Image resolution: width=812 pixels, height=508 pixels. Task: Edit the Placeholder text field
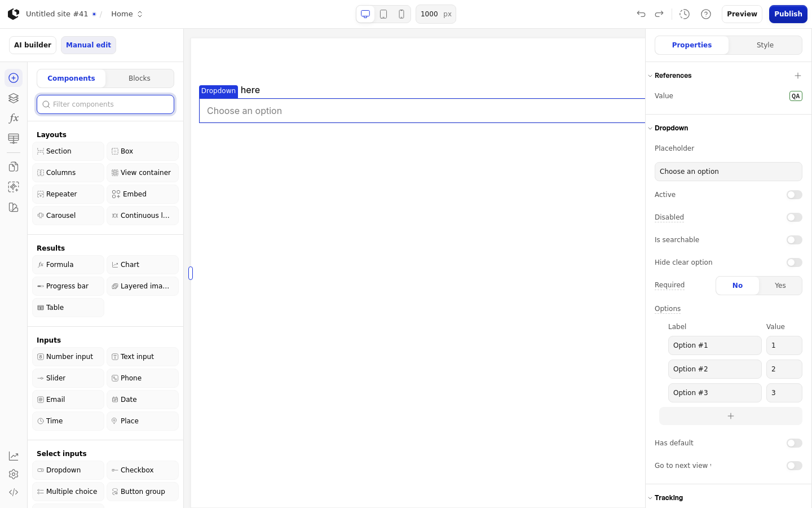tap(729, 172)
